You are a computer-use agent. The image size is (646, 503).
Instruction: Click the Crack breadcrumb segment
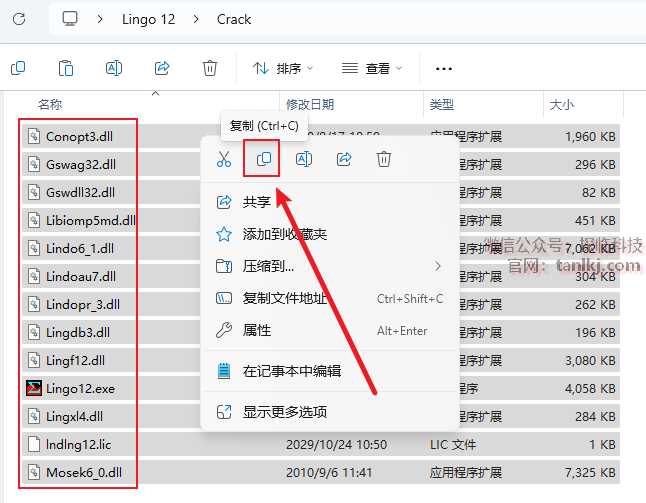click(234, 19)
